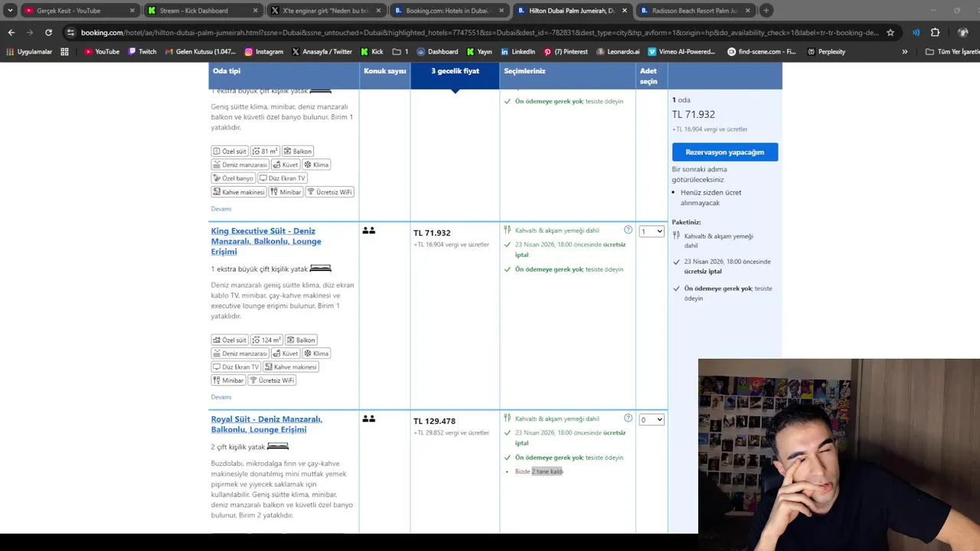Click the 124 m² amenity tag
Viewport: 980px width, 551px height.
266,340
